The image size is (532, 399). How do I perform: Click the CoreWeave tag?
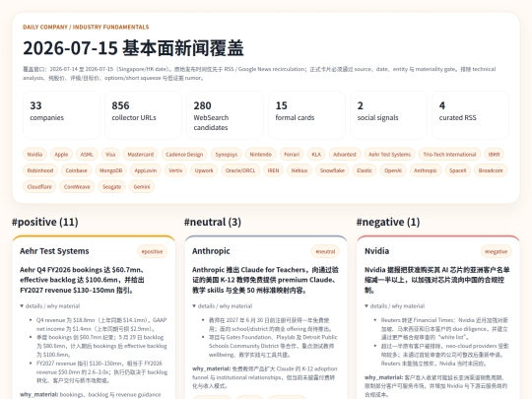[x=77, y=186]
